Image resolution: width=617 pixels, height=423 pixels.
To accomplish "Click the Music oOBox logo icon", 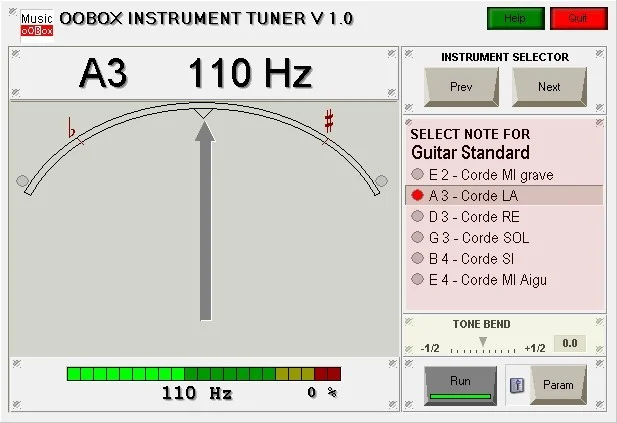I will 37,25.
